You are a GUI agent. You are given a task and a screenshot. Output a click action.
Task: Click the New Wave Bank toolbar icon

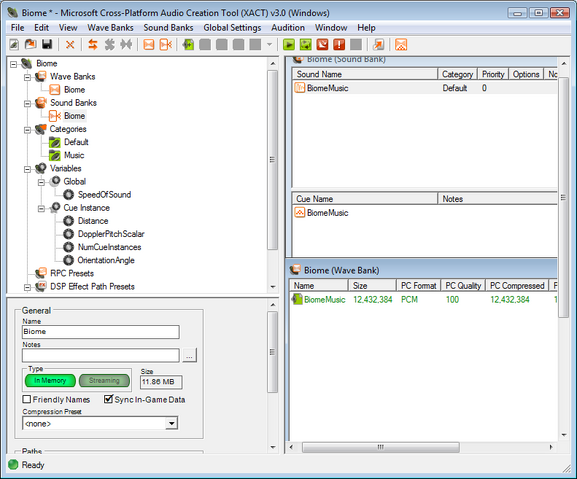[149, 45]
